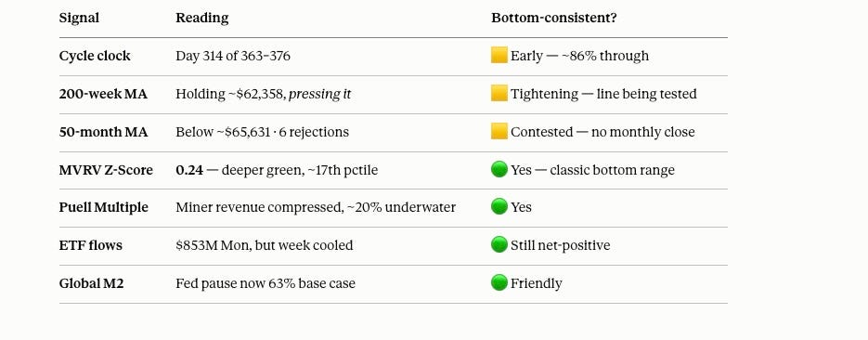
Task: Click the Puell Multiple row label
Action: pyautogui.click(x=104, y=208)
